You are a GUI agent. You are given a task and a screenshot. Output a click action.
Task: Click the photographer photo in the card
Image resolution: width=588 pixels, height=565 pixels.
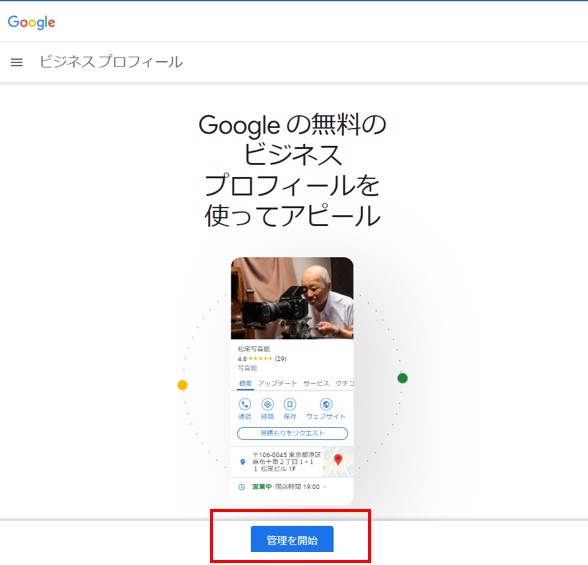point(292,298)
